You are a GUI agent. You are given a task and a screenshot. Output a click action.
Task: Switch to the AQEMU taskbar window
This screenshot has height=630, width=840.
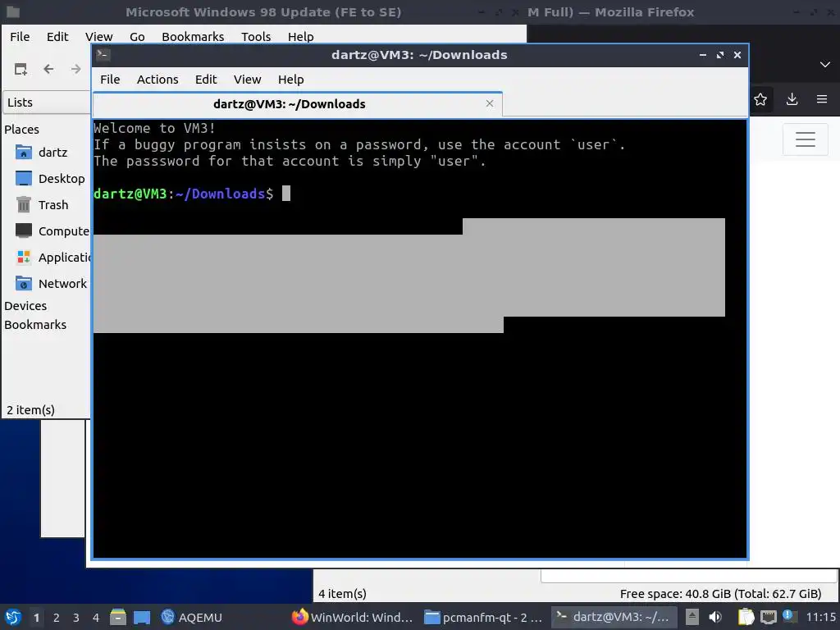[x=192, y=617]
